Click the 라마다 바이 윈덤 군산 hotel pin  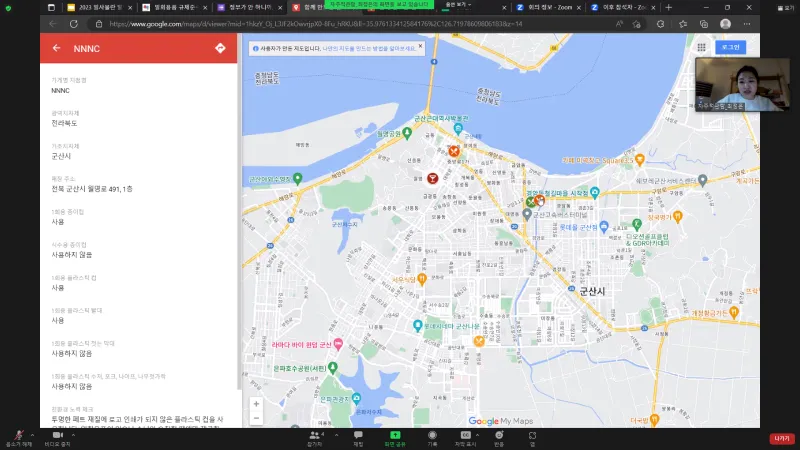[338, 344]
